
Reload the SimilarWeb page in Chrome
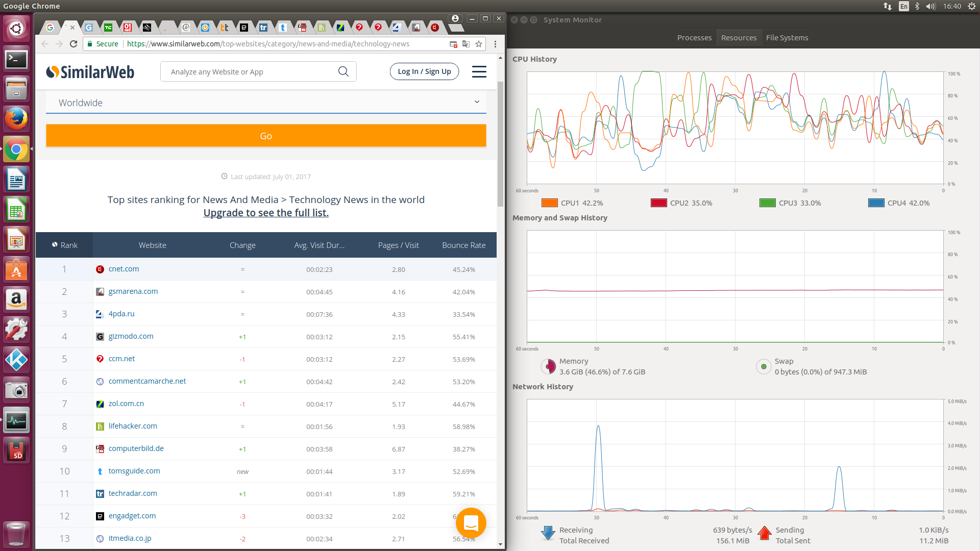point(73,44)
